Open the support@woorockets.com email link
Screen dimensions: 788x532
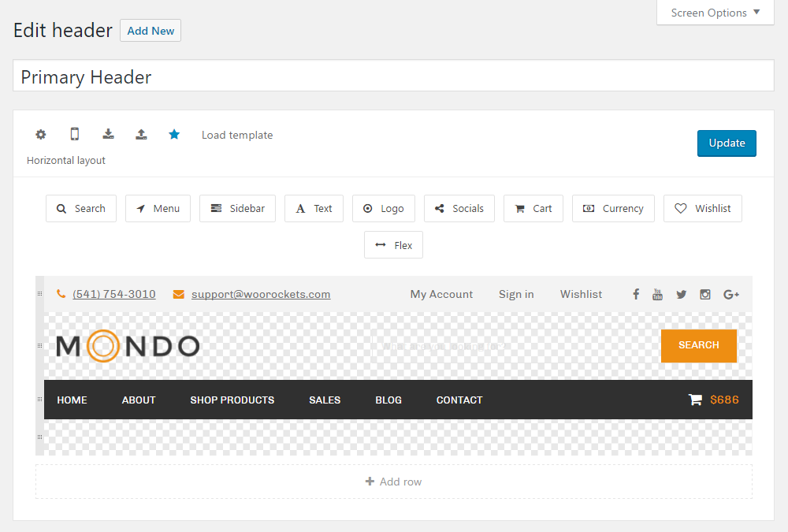(260, 293)
